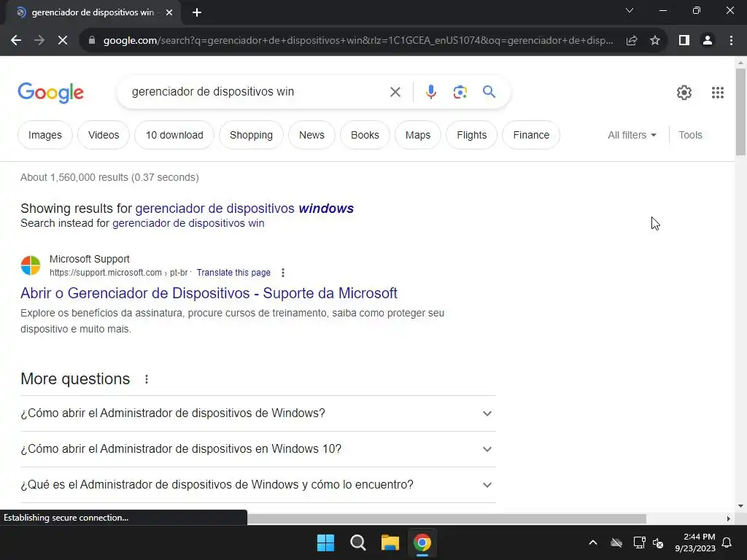The image size is (747, 560).
Task: Close the gerenciador de dispositivos tab
Action: click(x=169, y=13)
